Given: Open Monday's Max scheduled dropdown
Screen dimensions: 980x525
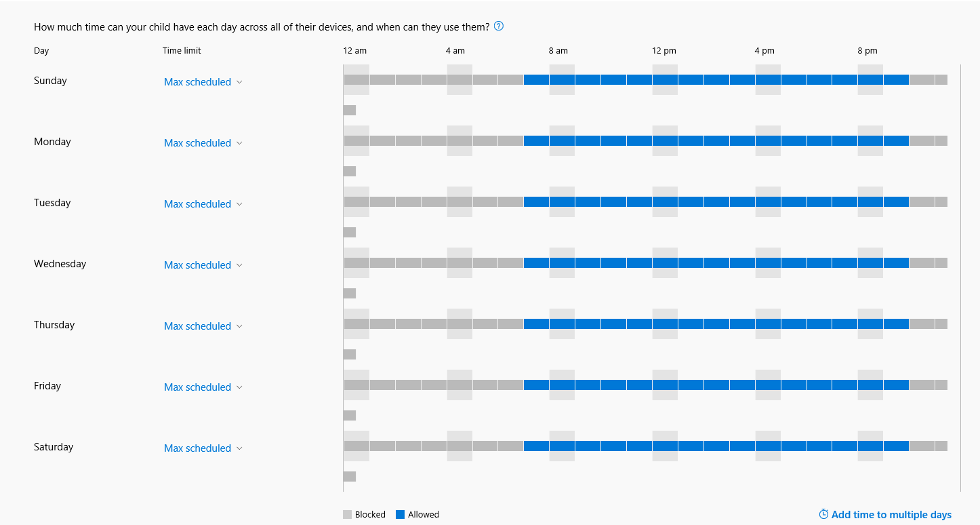Looking at the screenshot, I should pyautogui.click(x=203, y=142).
